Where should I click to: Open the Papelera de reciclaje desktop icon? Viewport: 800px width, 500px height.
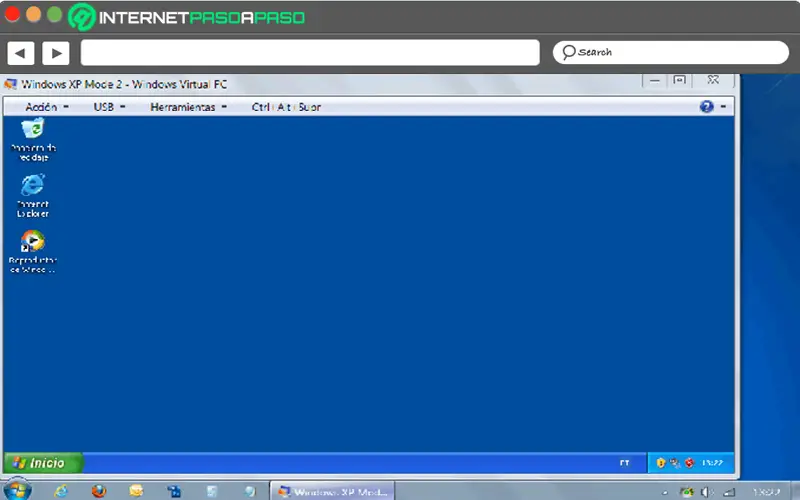[x=33, y=139]
